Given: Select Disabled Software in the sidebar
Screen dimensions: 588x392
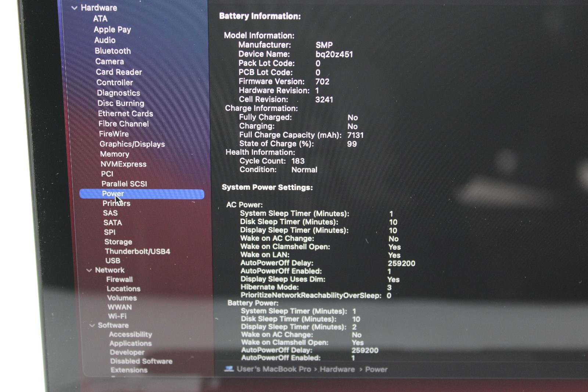Looking at the screenshot, I should tap(141, 361).
